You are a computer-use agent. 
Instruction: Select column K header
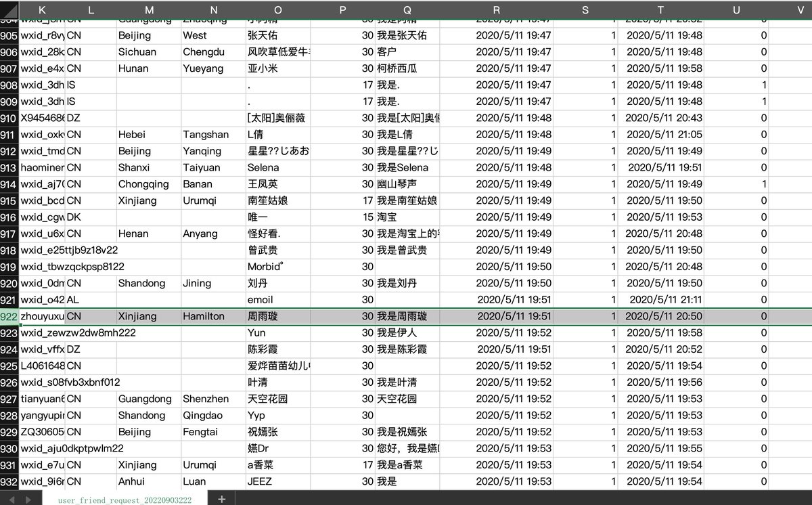43,10
